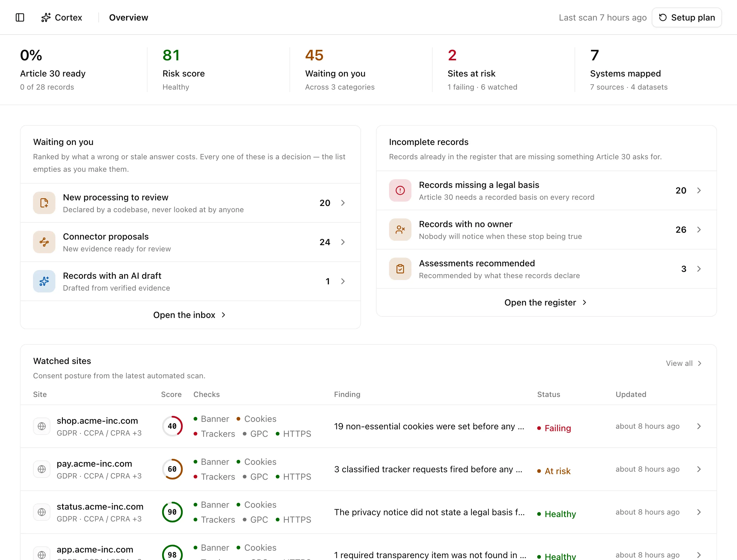Click GPC check for status.acme-inc.com
This screenshot has width=737, height=560.
pyautogui.click(x=256, y=520)
